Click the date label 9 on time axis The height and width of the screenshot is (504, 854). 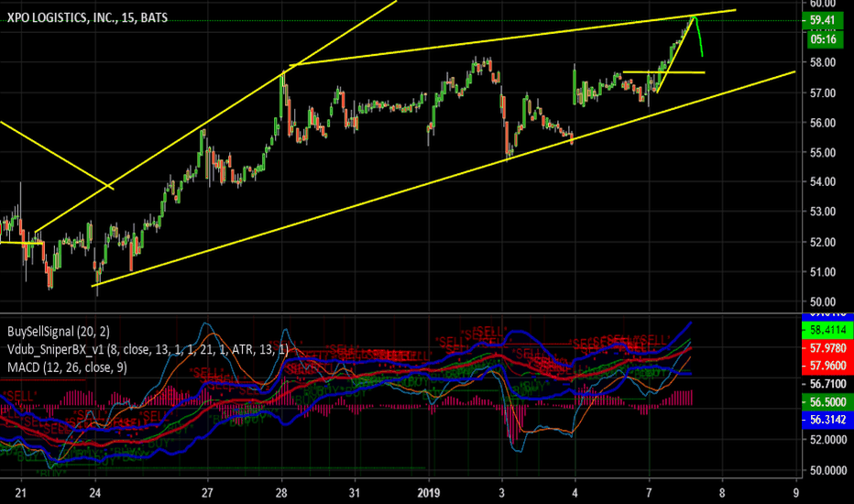click(795, 493)
